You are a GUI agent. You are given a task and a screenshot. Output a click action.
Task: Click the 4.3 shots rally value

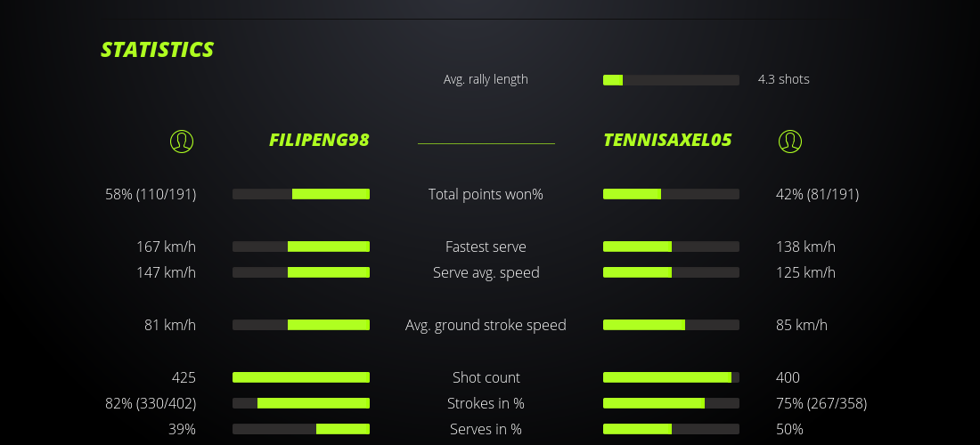click(x=783, y=79)
